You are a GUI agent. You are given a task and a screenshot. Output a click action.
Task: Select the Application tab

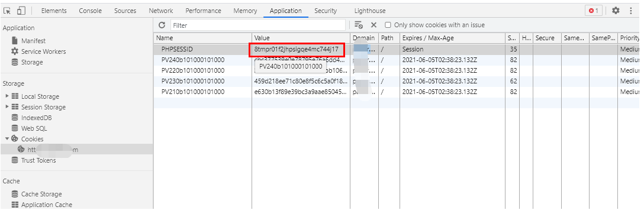click(286, 11)
